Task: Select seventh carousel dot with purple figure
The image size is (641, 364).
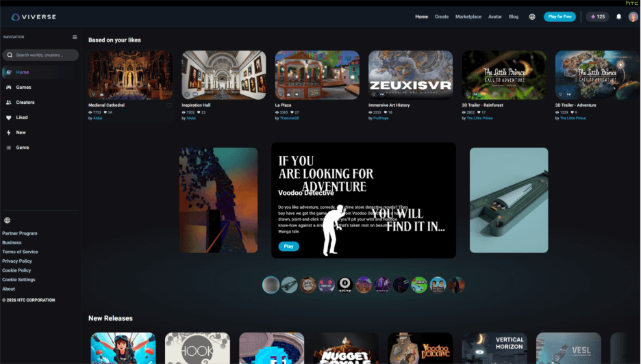Action: pos(382,285)
